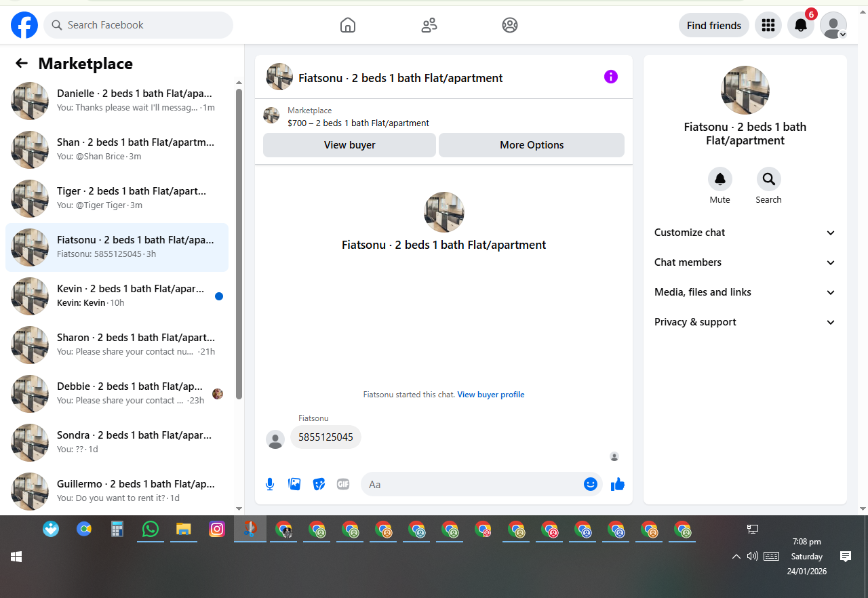Search in conversation magnifier icon

pos(769,179)
